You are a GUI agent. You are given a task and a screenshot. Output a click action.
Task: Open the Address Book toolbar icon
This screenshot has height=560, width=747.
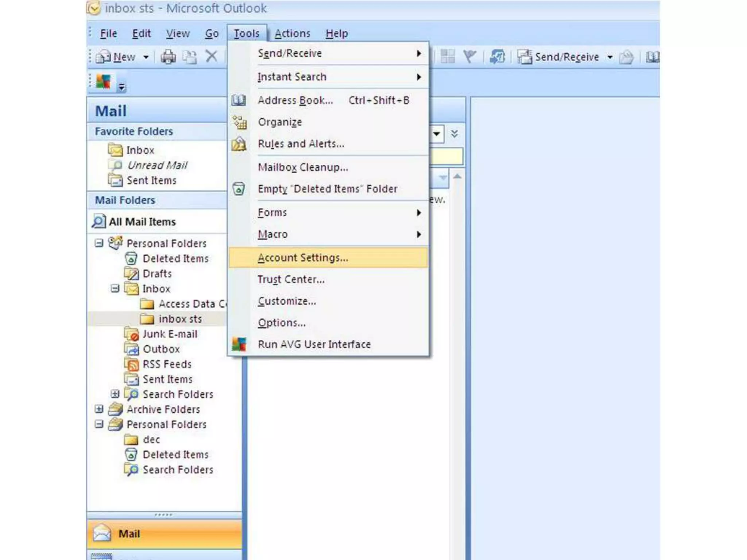(652, 57)
